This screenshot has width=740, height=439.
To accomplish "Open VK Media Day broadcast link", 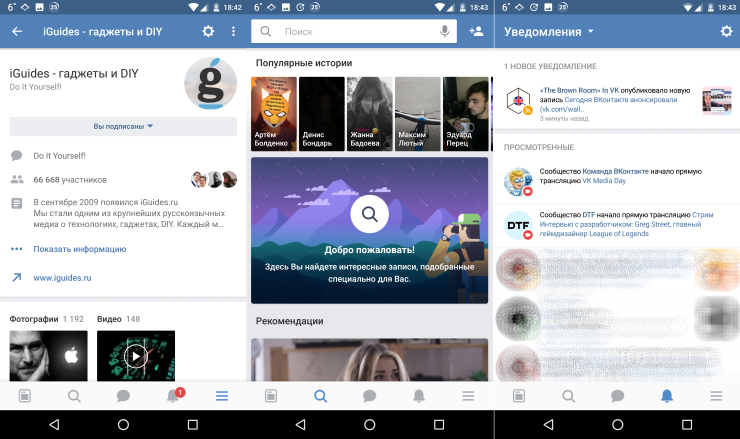I will tap(604, 181).
